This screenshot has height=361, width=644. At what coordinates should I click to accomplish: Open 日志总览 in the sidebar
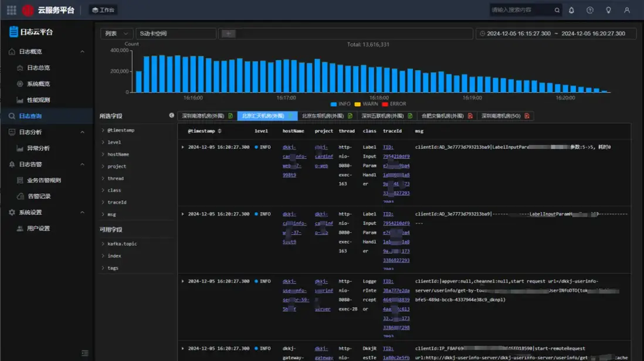(x=39, y=68)
